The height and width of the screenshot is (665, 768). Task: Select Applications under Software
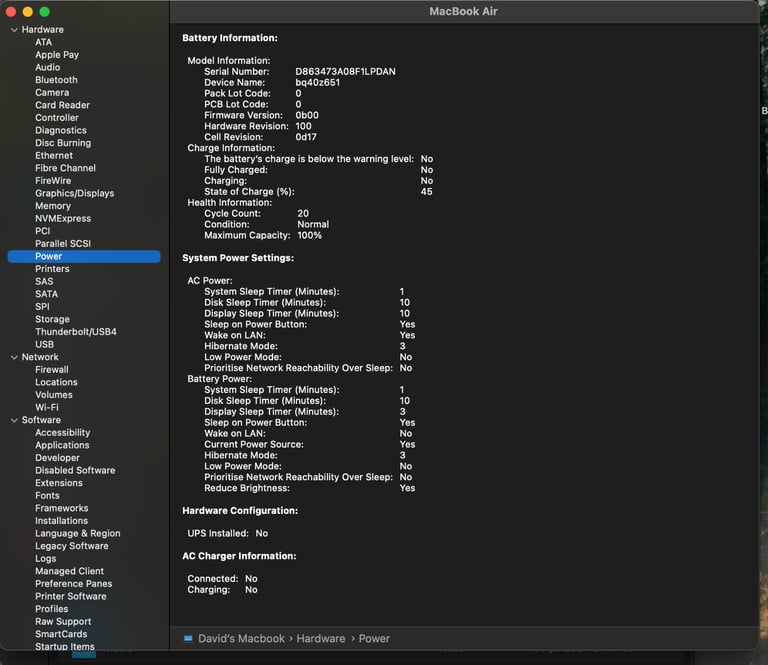pos(62,446)
